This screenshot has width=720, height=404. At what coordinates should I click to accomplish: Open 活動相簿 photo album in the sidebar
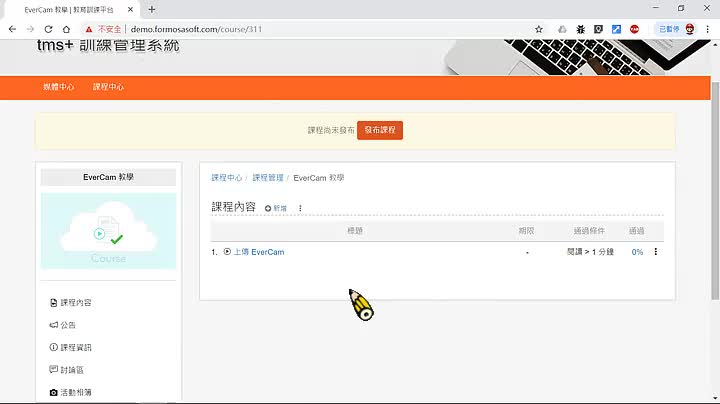70,393
